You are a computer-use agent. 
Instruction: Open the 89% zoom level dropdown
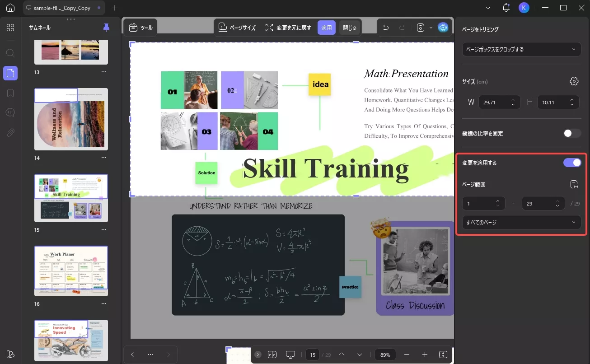(385, 355)
